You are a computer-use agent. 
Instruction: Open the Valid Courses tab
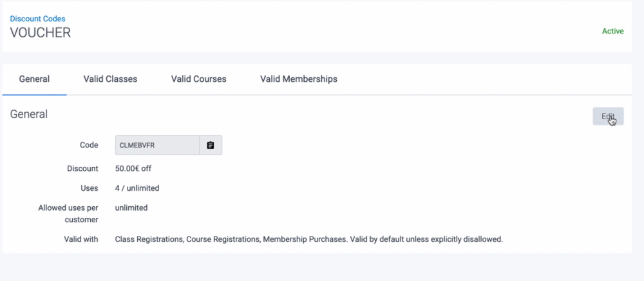coord(198,79)
